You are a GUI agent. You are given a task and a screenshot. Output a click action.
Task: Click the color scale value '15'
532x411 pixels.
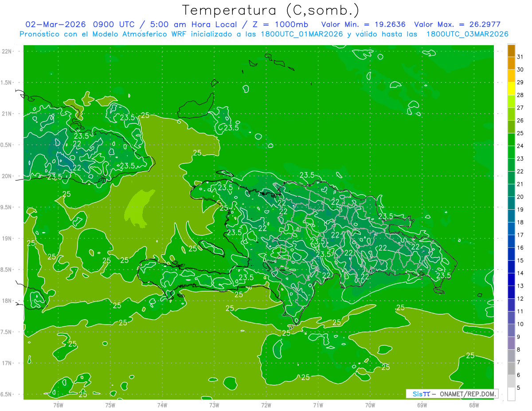coord(520,261)
